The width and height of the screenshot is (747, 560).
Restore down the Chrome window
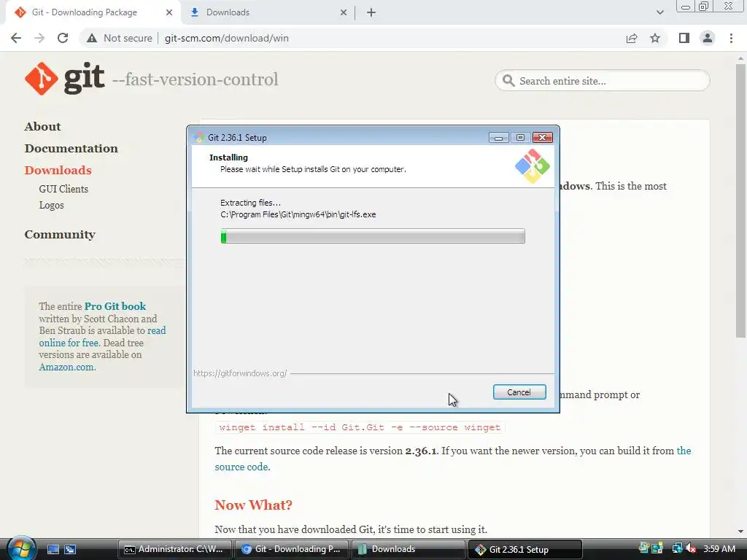[x=704, y=7]
